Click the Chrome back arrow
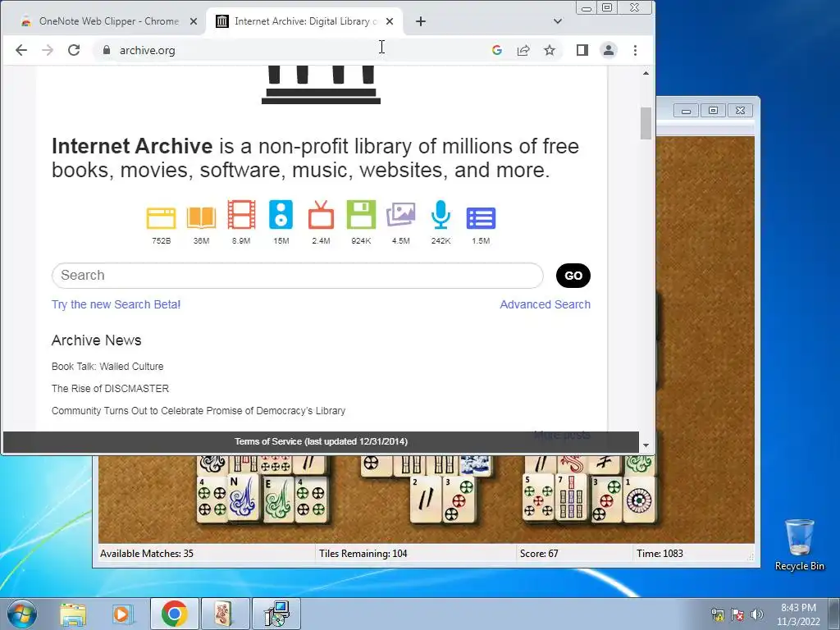This screenshot has width=840, height=630. tap(21, 50)
